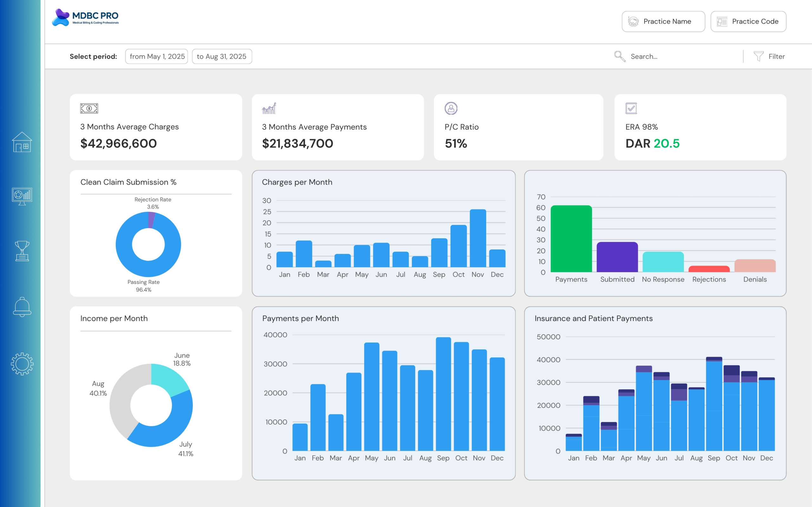Select the dashboard analytics icon in the sidebar
812x507 pixels.
(x=22, y=197)
